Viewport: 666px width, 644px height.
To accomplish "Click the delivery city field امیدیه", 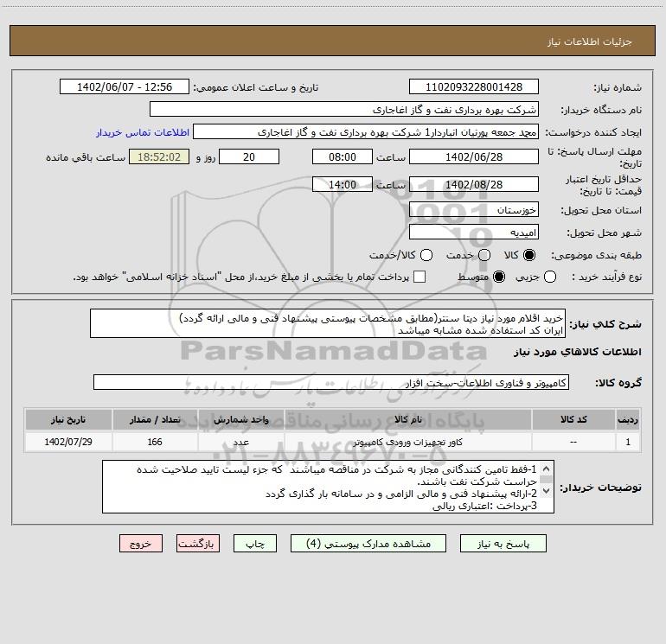I will click(x=474, y=232).
